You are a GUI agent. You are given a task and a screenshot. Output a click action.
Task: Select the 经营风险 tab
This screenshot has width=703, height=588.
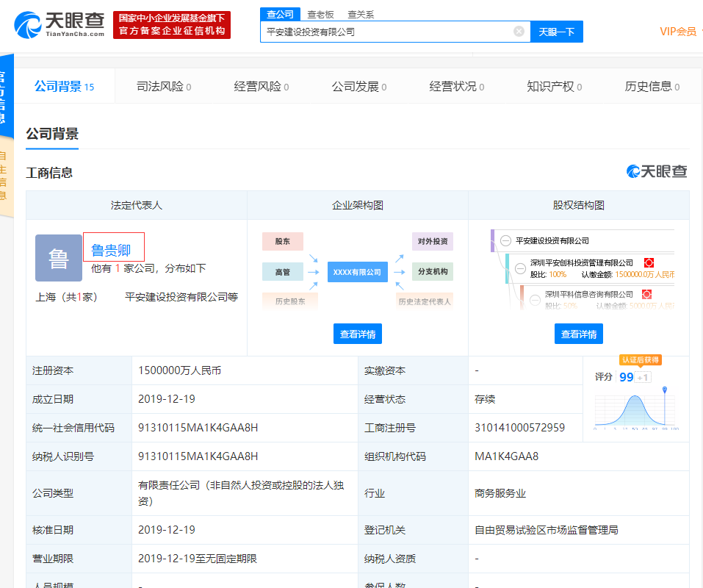[x=262, y=87]
